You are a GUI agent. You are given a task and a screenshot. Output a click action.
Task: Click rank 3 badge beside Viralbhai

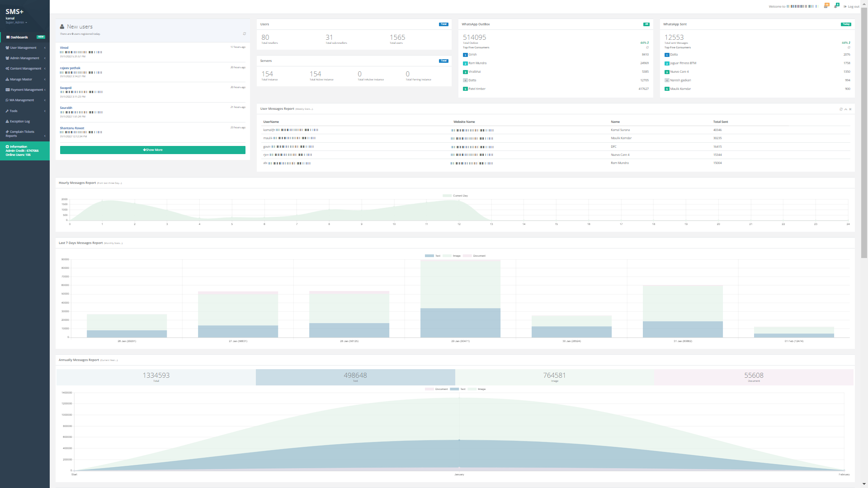click(x=465, y=72)
